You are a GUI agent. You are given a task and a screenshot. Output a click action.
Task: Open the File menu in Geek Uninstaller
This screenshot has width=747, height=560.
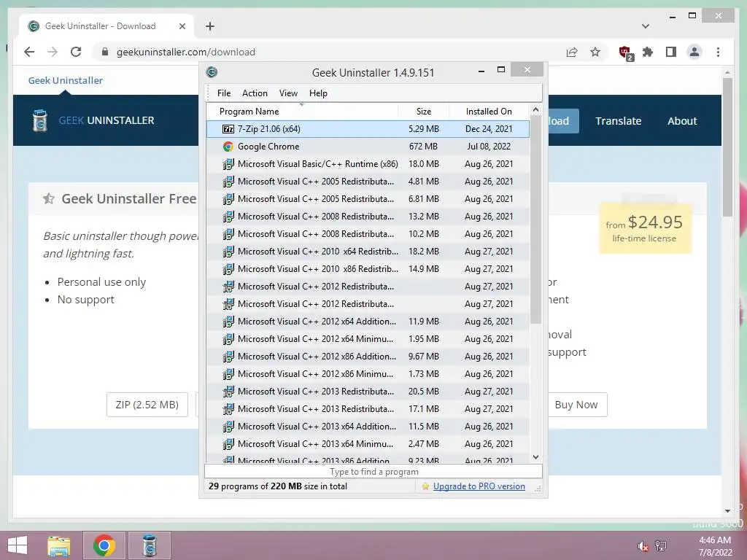coord(224,93)
